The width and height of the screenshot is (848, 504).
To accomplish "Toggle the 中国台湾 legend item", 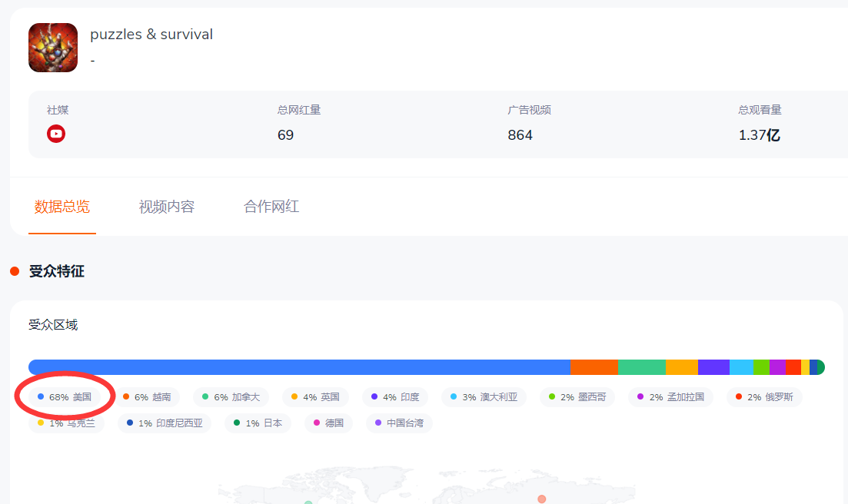I will tap(400, 423).
